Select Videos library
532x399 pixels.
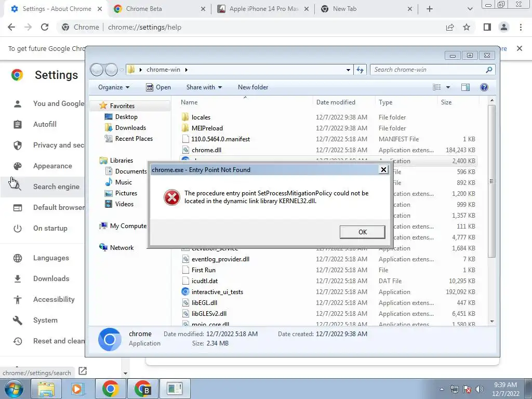pyautogui.click(x=119, y=204)
